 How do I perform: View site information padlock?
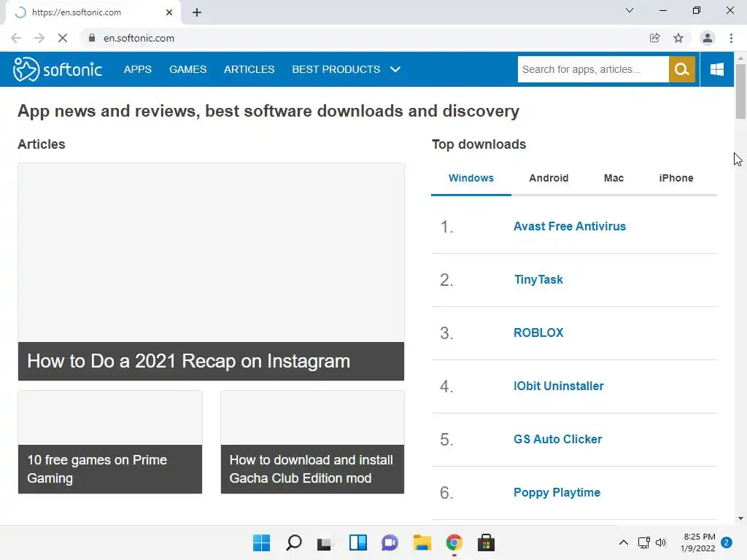coord(92,38)
